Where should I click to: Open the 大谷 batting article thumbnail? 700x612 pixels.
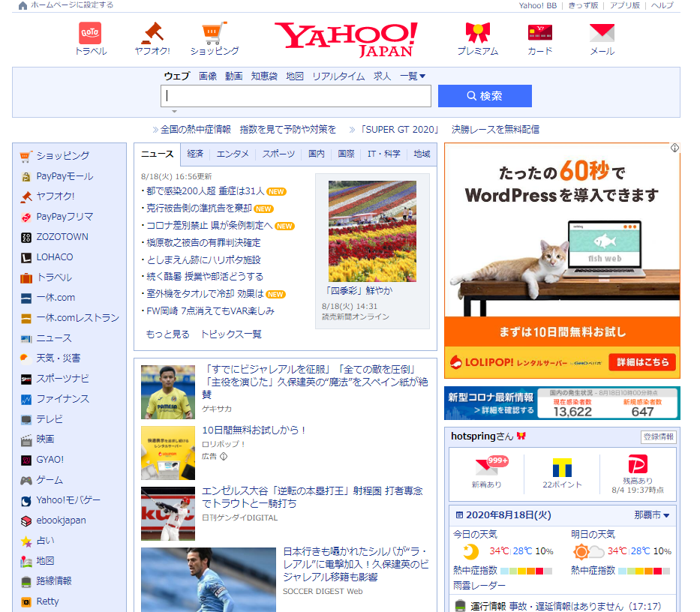click(168, 514)
